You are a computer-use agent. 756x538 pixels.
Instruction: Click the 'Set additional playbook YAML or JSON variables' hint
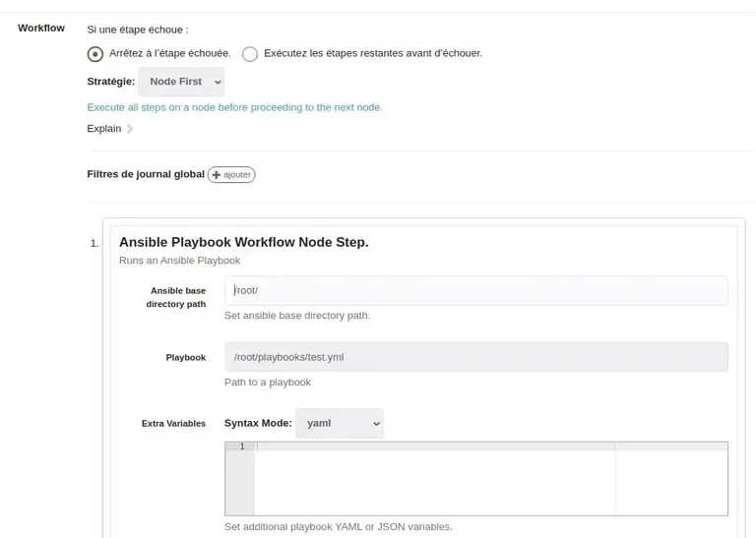(x=338, y=527)
